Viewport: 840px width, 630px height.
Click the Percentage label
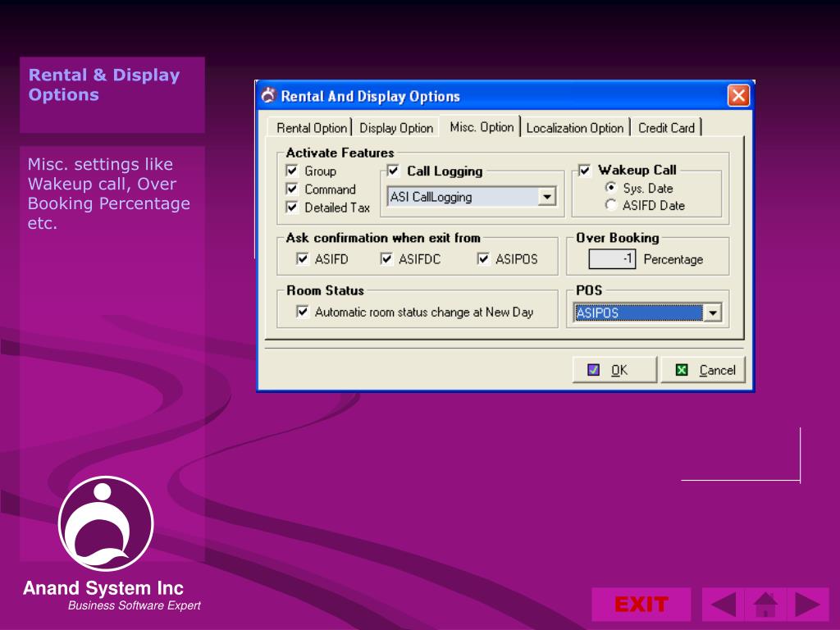coord(673,259)
